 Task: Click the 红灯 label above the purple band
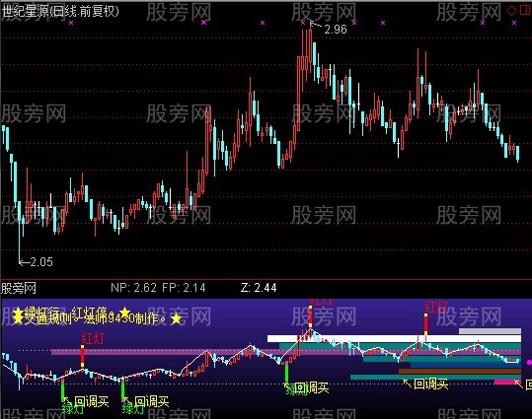pyautogui.click(x=93, y=338)
